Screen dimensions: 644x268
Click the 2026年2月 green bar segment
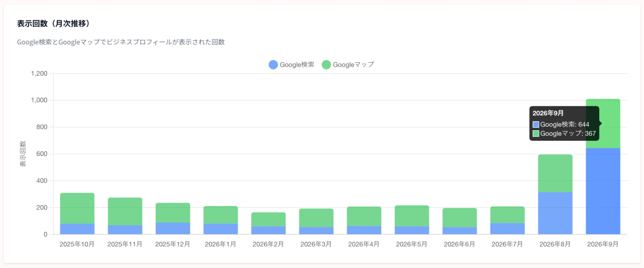coord(268,219)
